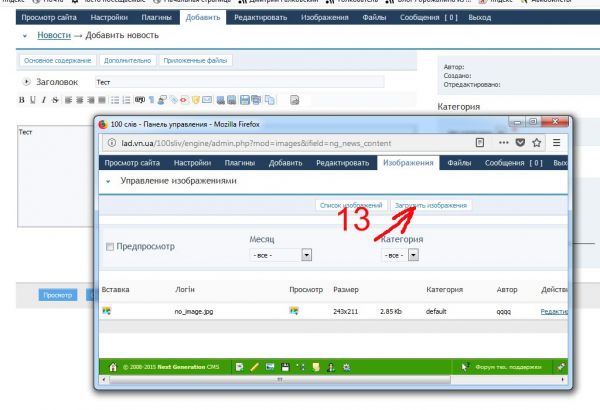
Task: Click the floppy disk icon in the green footer
Action: click(x=285, y=367)
